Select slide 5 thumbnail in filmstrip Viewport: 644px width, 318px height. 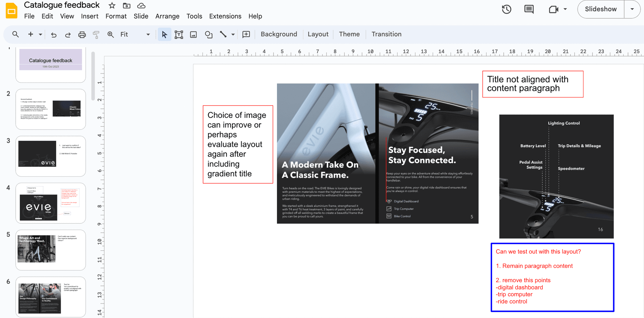pos(51,250)
